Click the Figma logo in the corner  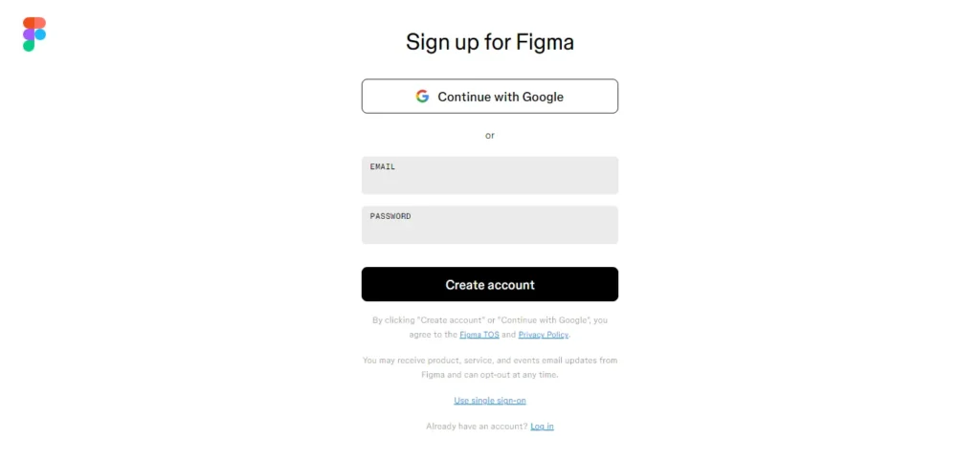click(34, 34)
